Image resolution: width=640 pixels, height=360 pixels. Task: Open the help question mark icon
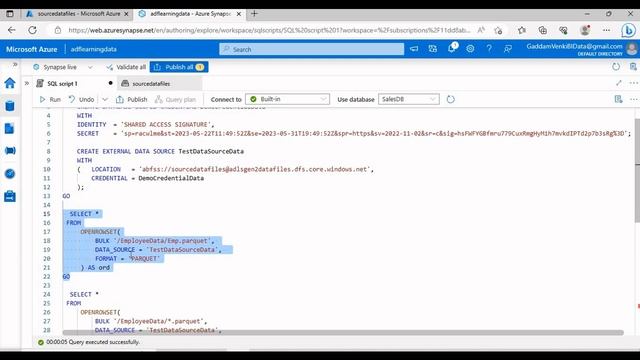click(x=489, y=49)
